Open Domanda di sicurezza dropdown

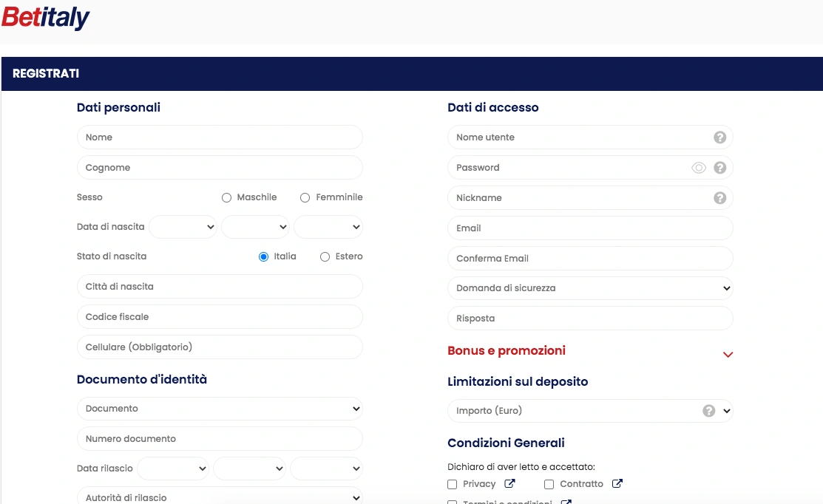[x=589, y=288]
